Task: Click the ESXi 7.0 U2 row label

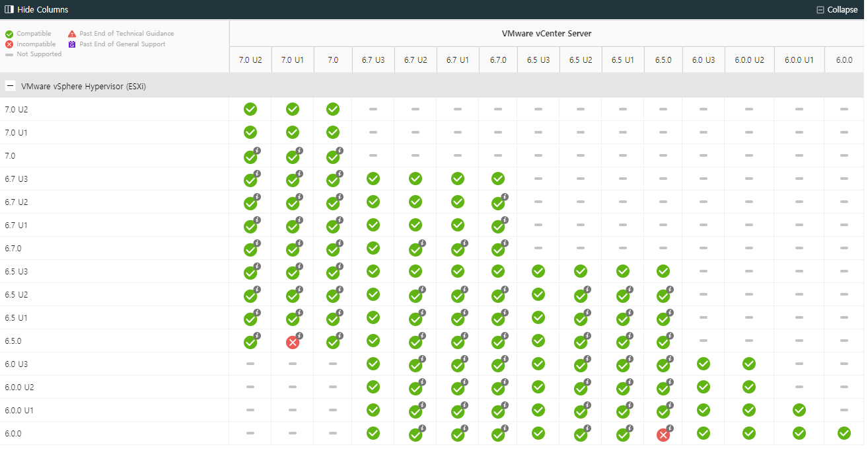Action: click(x=16, y=109)
